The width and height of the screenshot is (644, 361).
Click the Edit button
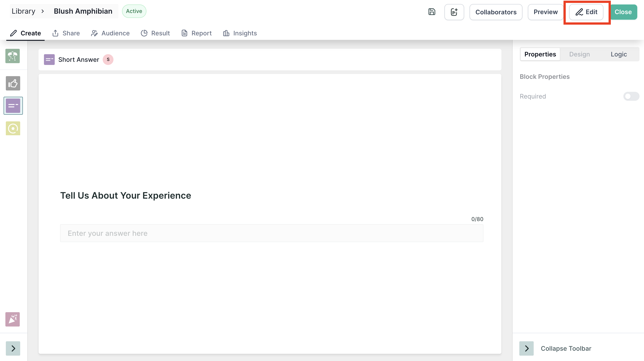click(x=586, y=12)
